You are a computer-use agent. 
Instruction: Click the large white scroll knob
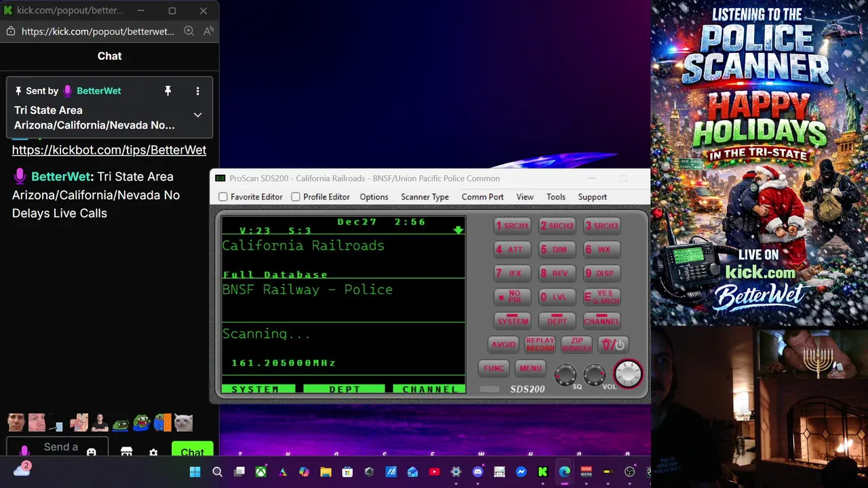628,373
